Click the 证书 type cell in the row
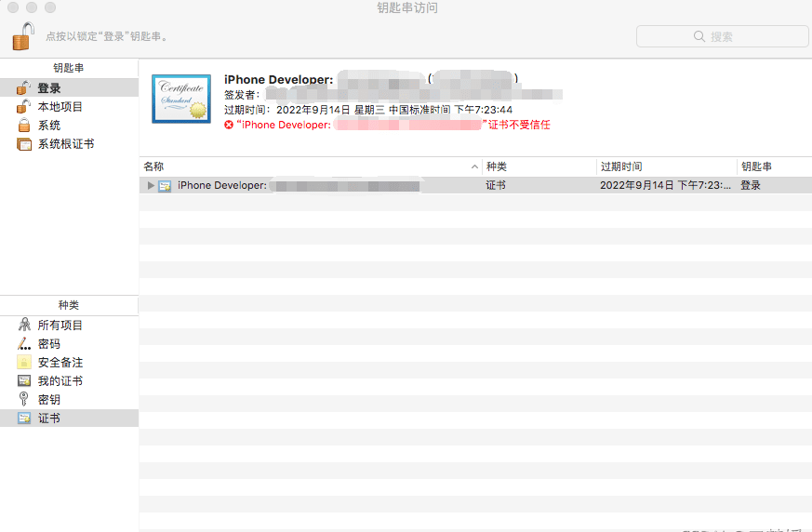Screen dimensions: 812x532 point(496,185)
